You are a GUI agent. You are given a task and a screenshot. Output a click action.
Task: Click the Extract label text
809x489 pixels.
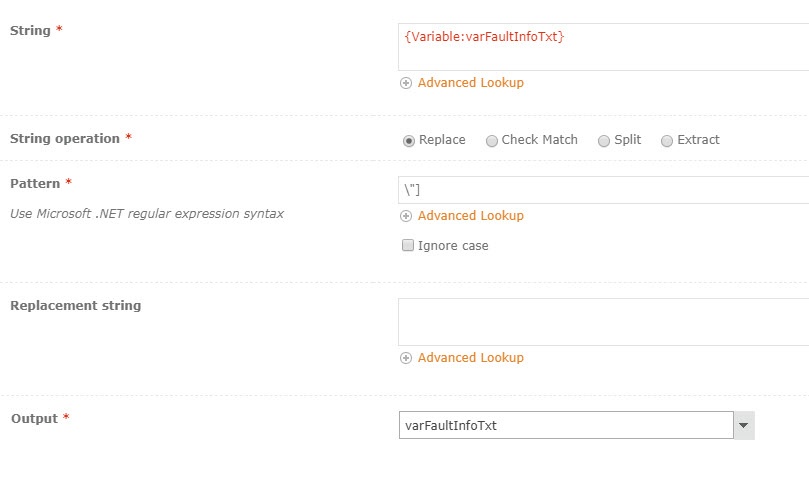[698, 140]
